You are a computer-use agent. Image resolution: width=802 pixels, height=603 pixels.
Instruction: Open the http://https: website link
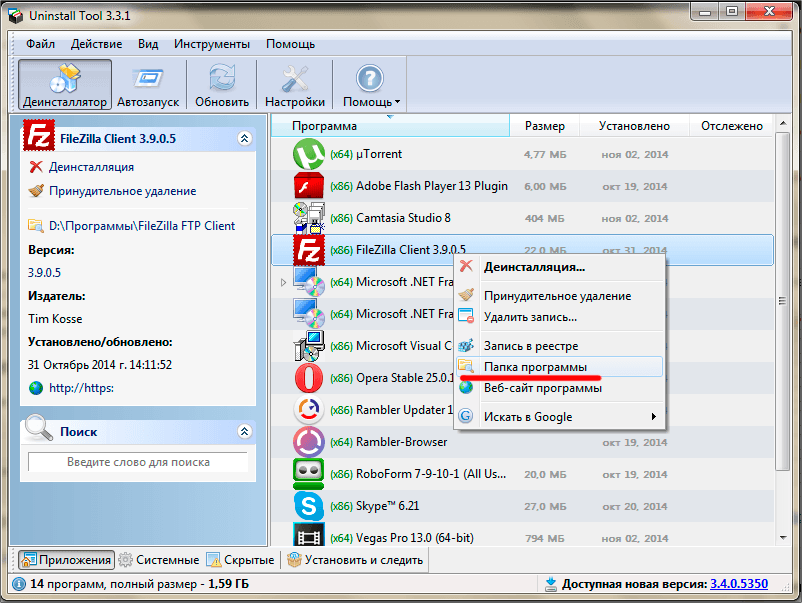(81, 388)
